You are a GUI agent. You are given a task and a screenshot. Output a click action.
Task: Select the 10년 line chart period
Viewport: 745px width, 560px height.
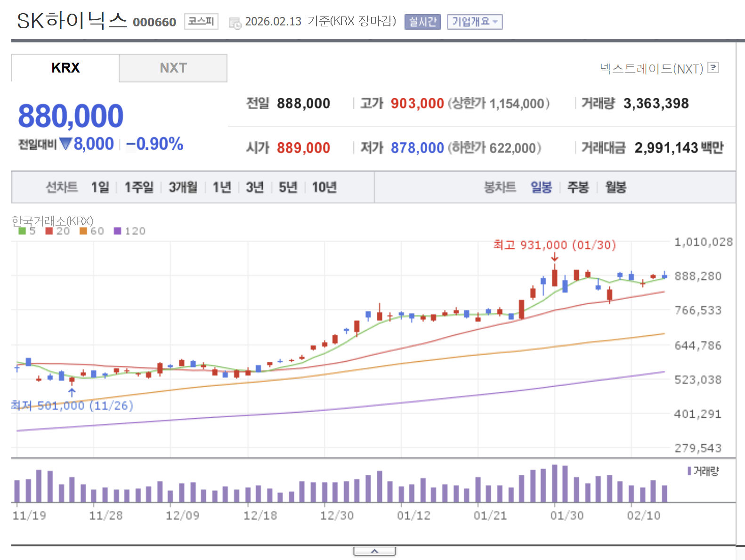[324, 187]
